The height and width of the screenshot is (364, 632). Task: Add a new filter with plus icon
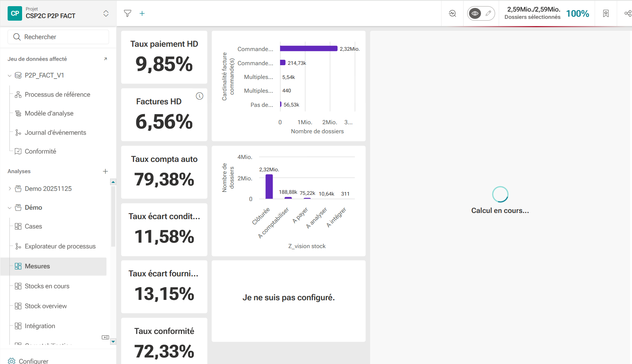click(x=142, y=13)
